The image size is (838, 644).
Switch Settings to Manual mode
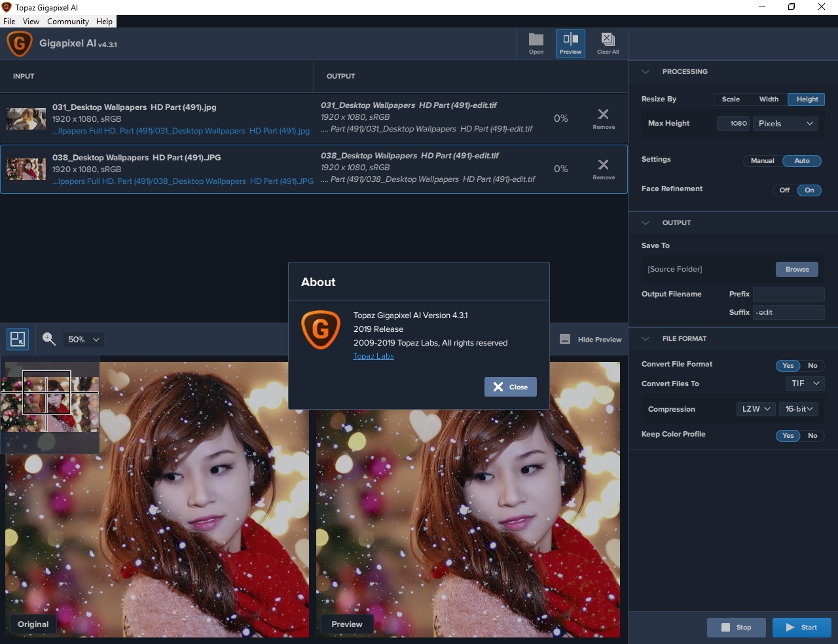(762, 160)
